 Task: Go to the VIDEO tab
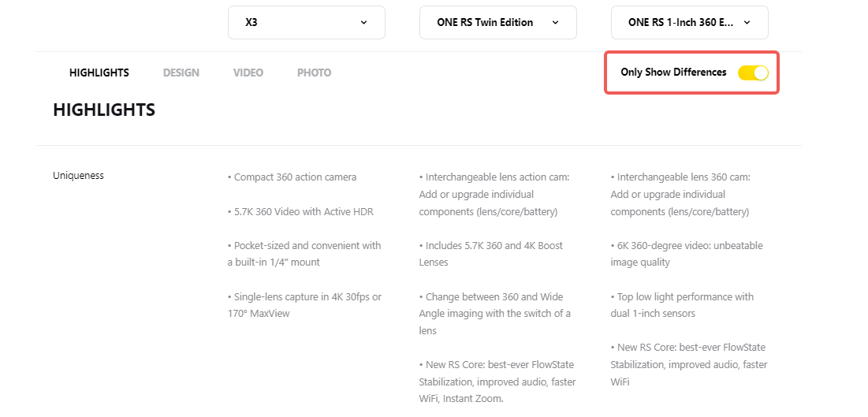click(x=248, y=73)
